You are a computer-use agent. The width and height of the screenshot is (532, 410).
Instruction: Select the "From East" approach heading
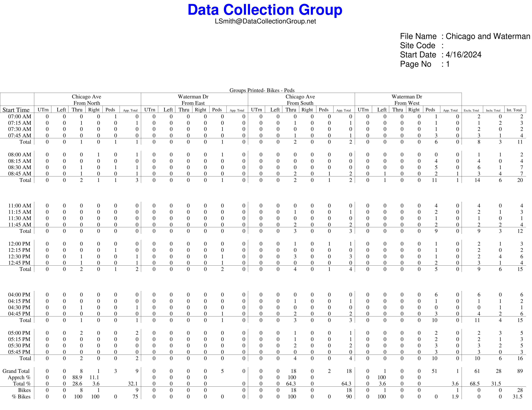point(193,103)
